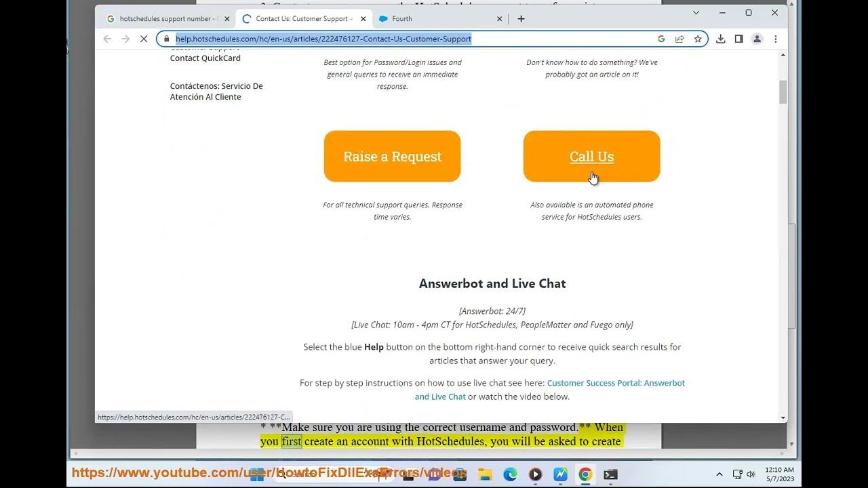Open the blue lightning app in taskbar
The image size is (868, 488).
(560, 474)
